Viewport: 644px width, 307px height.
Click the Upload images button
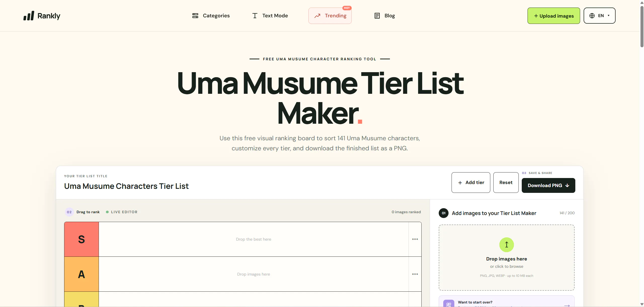tap(554, 16)
